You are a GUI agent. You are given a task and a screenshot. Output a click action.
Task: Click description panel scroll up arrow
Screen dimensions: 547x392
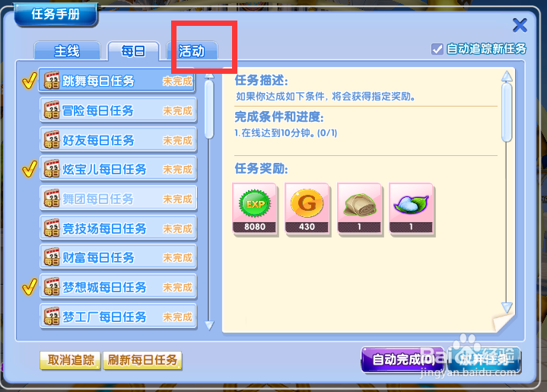click(507, 76)
